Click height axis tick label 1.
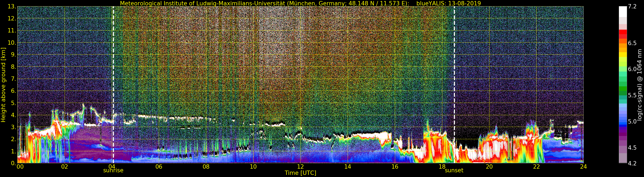Screen dimensions: 644x177 coord(13,151)
